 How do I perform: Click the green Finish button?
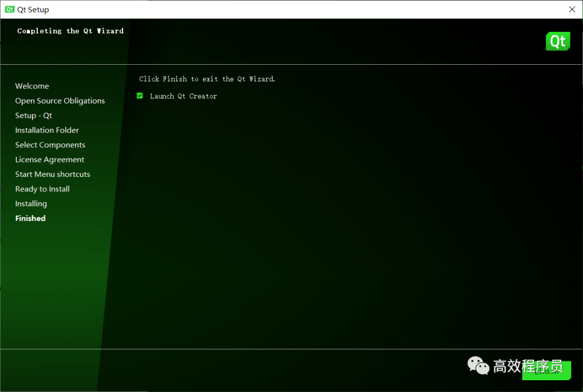[x=546, y=370]
